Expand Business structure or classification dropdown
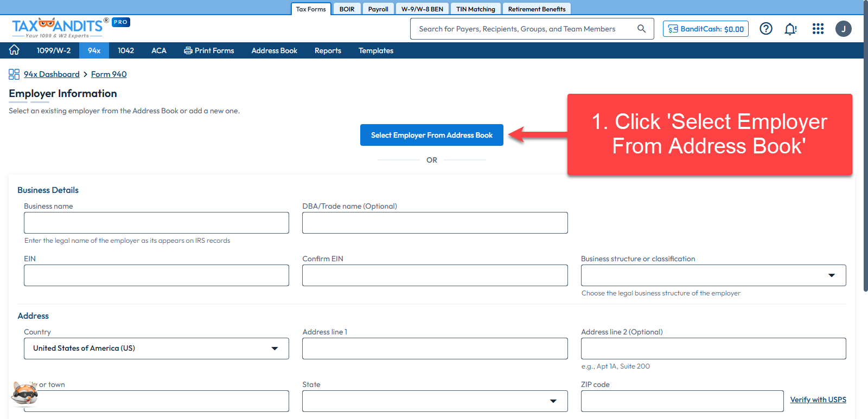This screenshot has width=868, height=419. coord(713,275)
